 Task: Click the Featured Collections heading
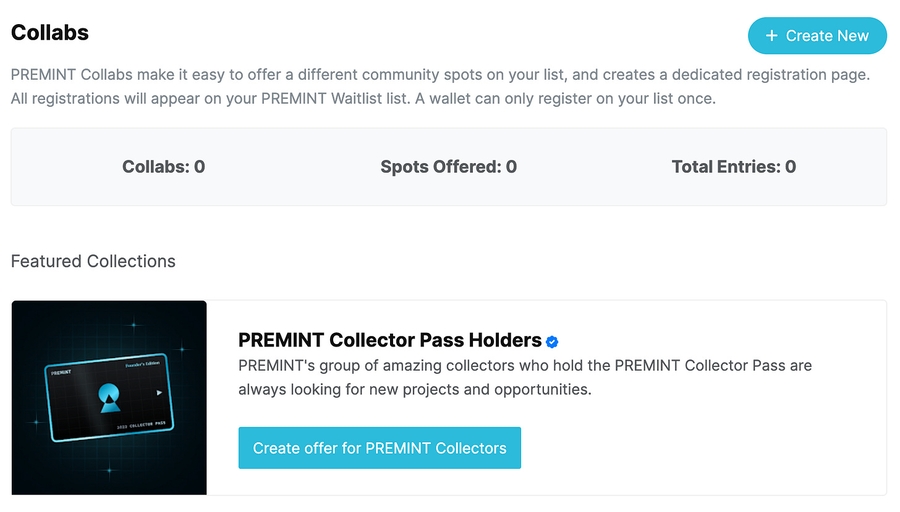[x=93, y=261]
